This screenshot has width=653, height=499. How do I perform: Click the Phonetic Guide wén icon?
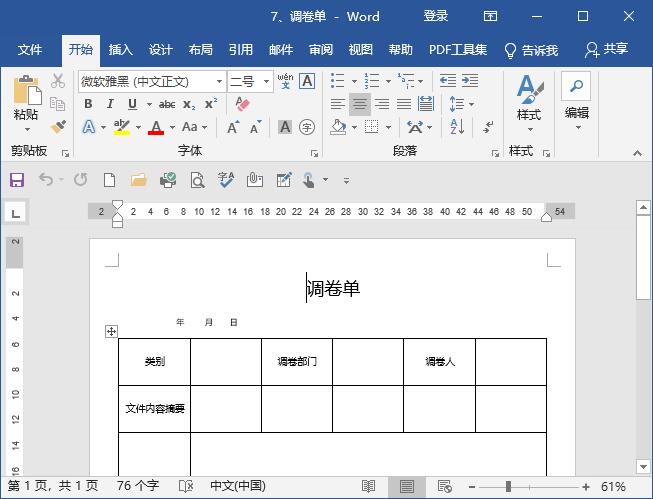(285, 81)
